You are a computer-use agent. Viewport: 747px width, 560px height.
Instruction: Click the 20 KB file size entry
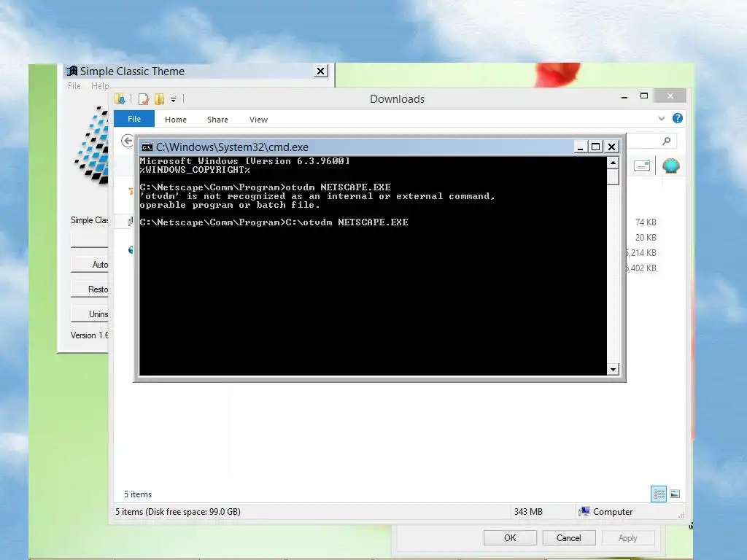click(646, 238)
